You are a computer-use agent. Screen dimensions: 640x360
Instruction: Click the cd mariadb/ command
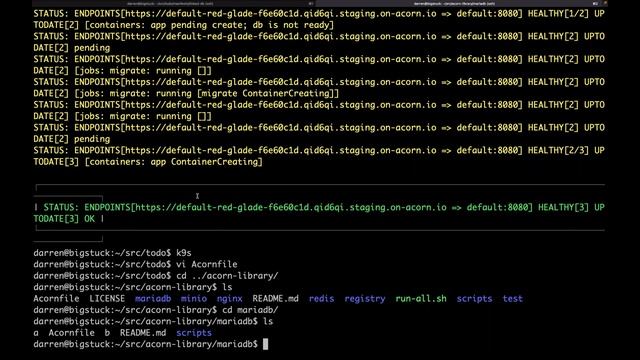[x=250, y=310]
